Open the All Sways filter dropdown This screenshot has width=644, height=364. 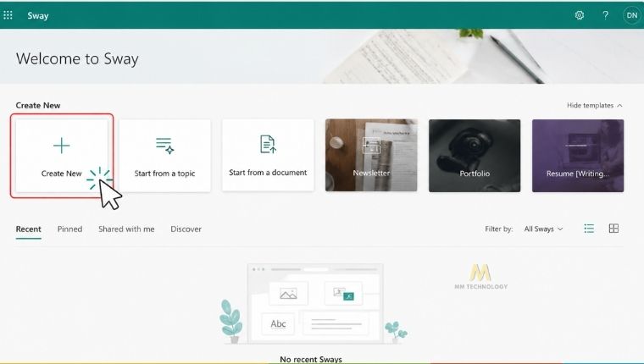point(543,229)
